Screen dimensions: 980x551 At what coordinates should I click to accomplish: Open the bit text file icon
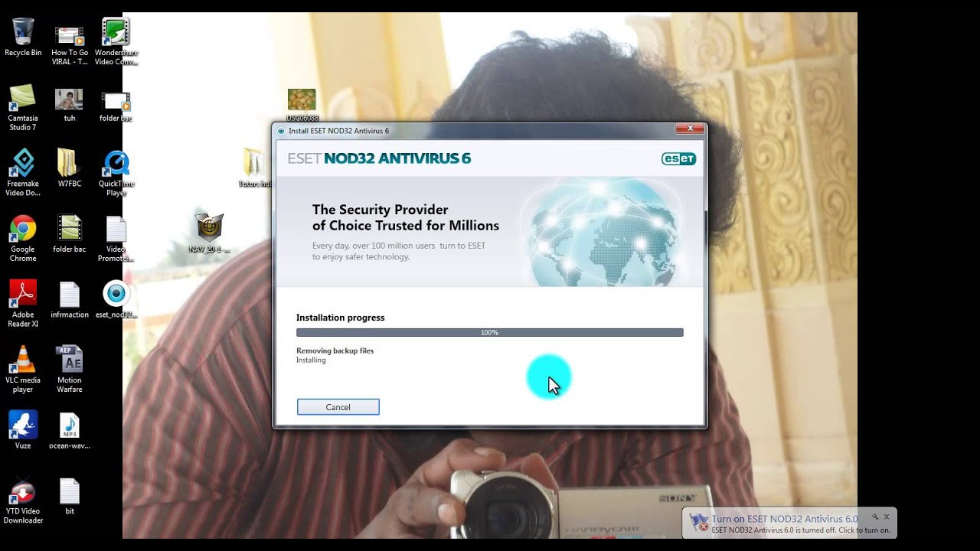point(70,496)
